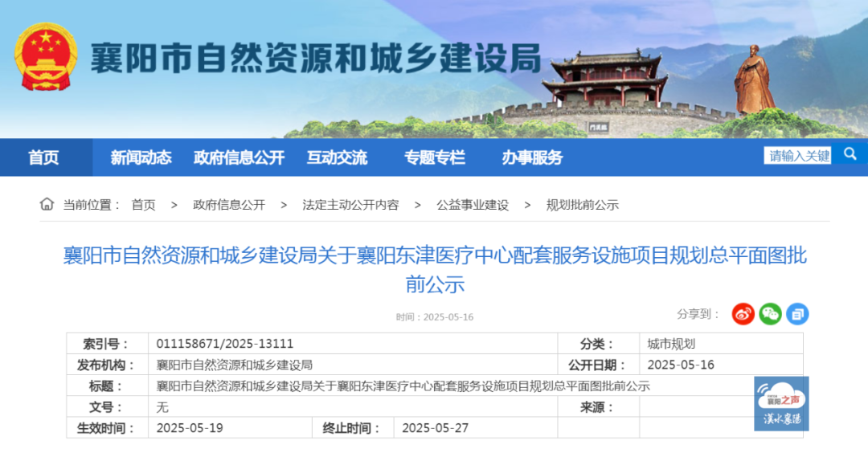Screen dimensions: 868x449
Task: Go to 公益事业建设 breadcrumb link
Action: 473,205
